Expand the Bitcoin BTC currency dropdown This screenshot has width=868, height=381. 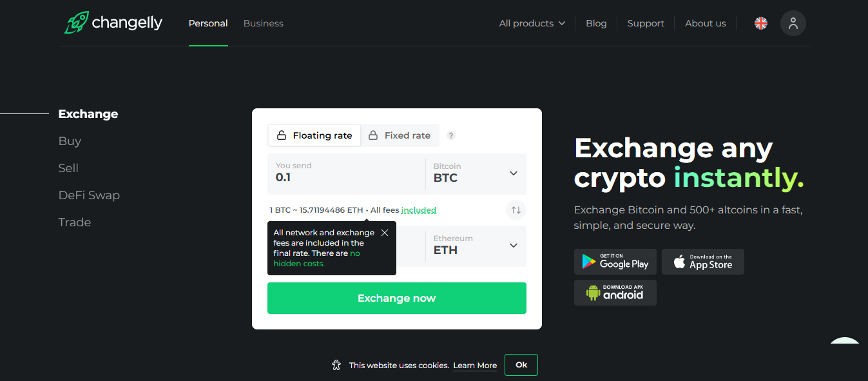476,173
